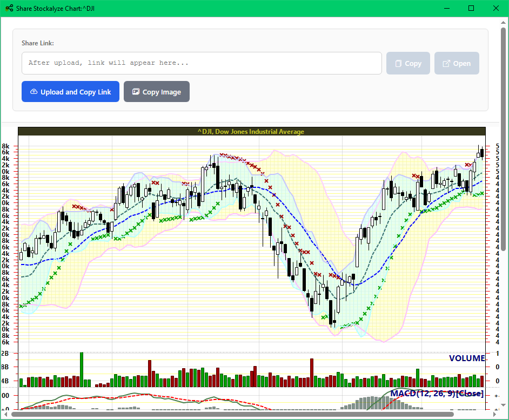Click the vertical scrollbar thumb
509x420 pixels.
[503, 139]
